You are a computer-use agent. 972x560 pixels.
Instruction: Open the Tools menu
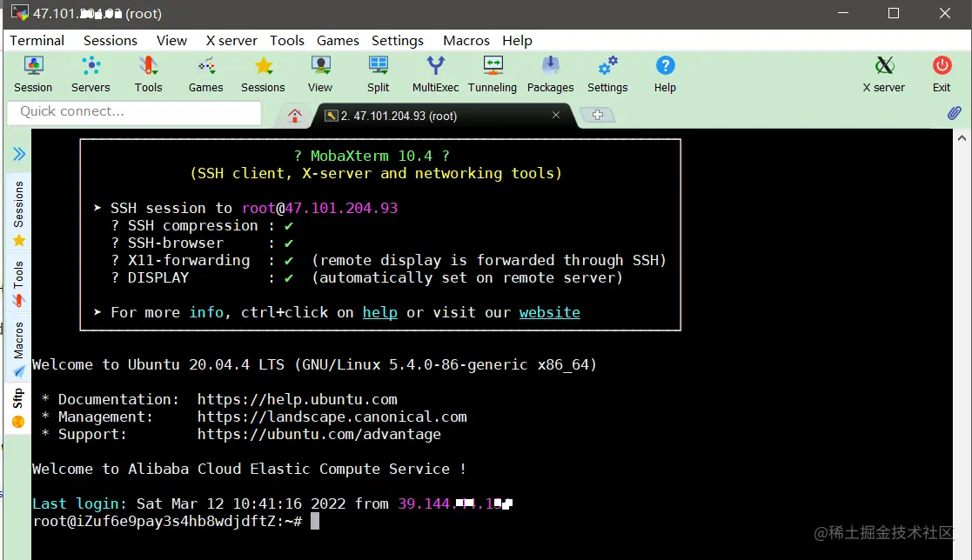point(287,40)
